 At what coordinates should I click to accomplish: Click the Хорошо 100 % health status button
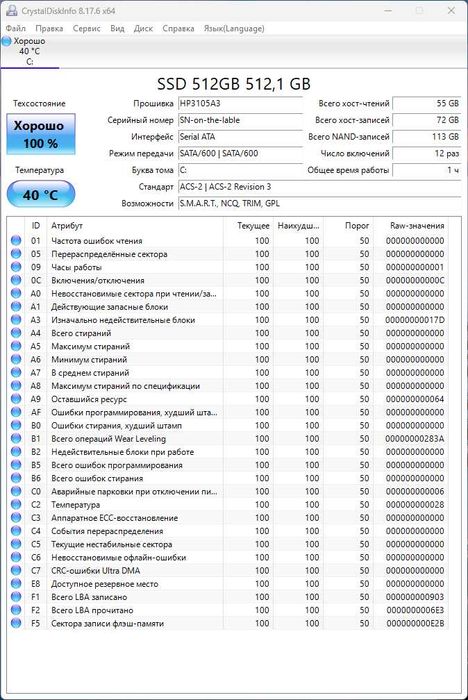click(41, 134)
